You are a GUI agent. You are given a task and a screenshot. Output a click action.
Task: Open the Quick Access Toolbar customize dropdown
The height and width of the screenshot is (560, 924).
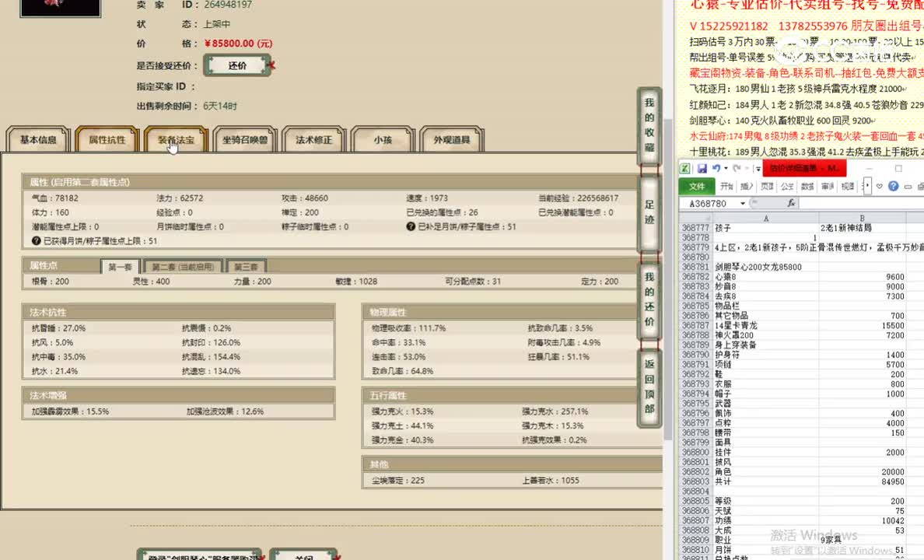pyautogui.click(x=758, y=170)
